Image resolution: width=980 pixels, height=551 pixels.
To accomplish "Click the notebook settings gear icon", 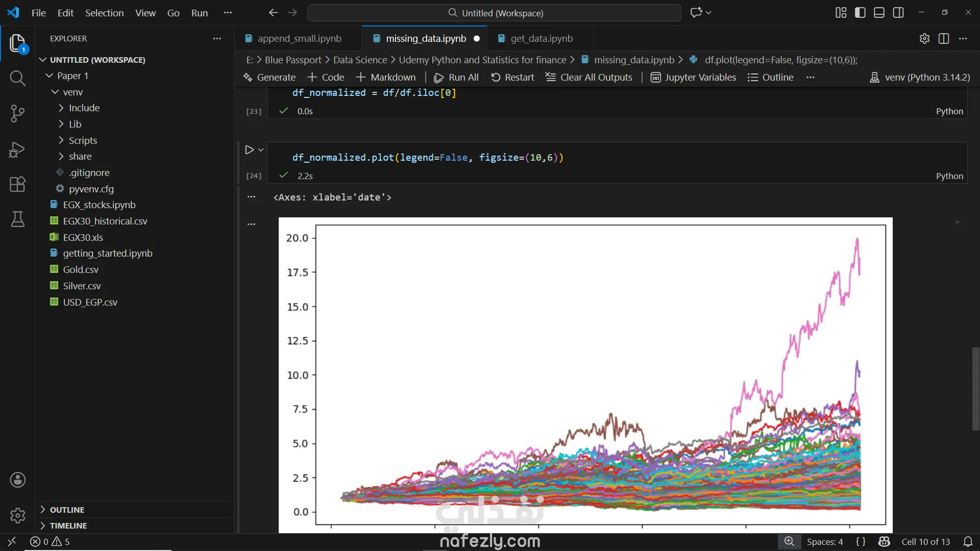I will (924, 39).
